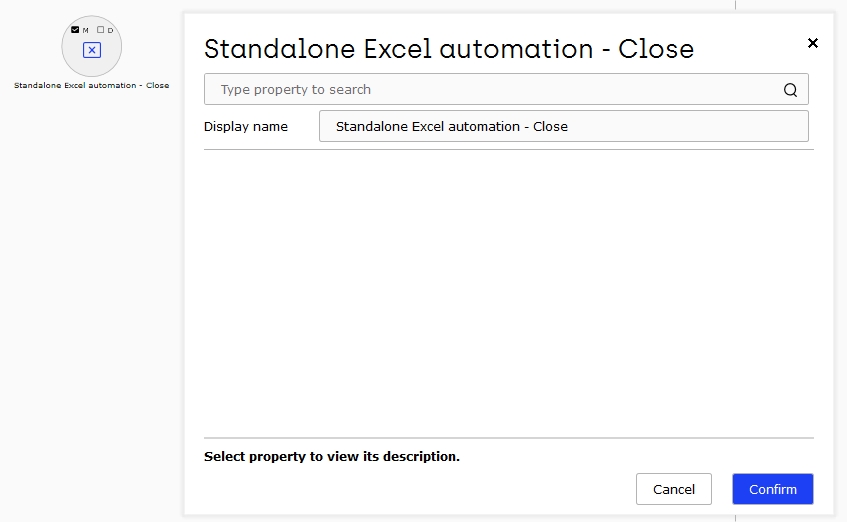The width and height of the screenshot is (847, 522).
Task: Select the circular step node on canvas
Action: point(92,46)
